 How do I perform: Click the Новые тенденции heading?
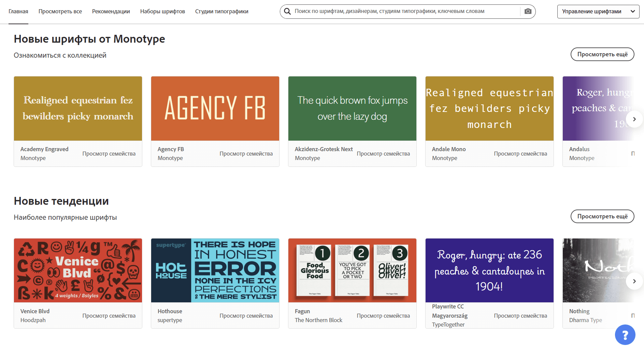[x=61, y=201]
